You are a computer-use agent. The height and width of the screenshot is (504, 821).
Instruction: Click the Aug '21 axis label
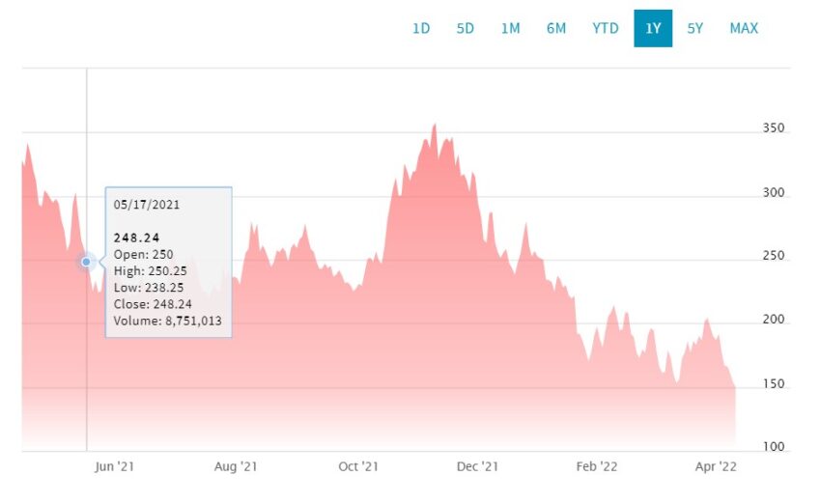[236, 466]
